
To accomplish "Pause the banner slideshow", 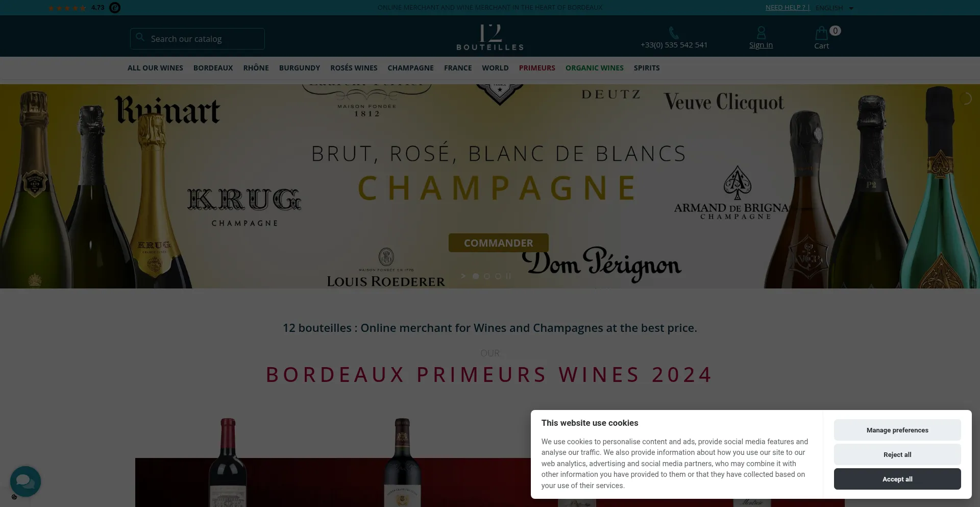I will click(508, 276).
